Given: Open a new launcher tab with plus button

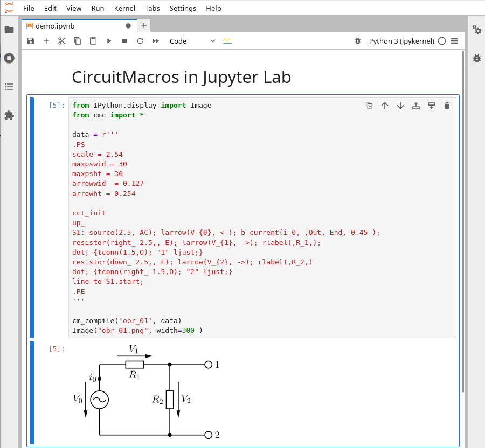Looking at the screenshot, I should tap(144, 25).
